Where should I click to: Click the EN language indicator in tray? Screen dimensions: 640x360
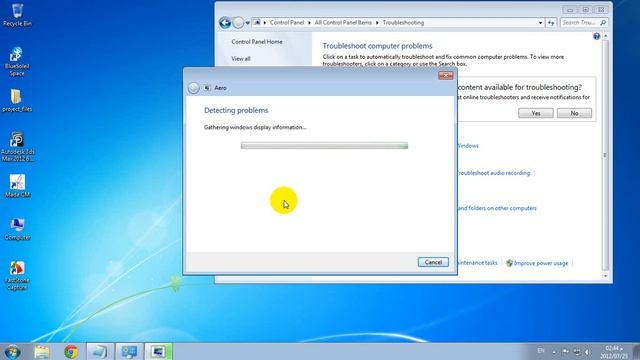[x=541, y=351]
